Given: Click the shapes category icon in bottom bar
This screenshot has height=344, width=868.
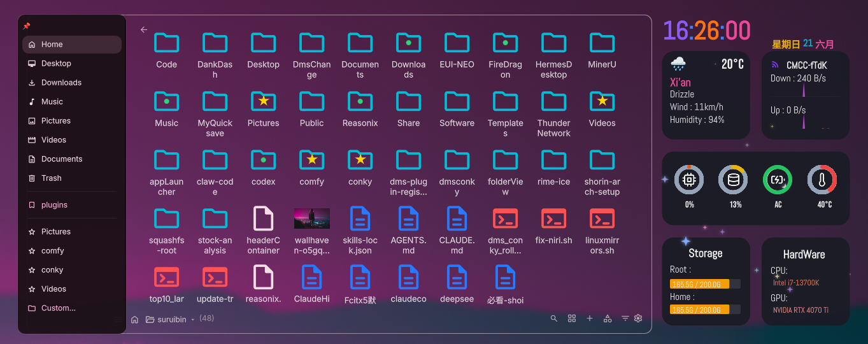Looking at the screenshot, I should click(x=608, y=319).
